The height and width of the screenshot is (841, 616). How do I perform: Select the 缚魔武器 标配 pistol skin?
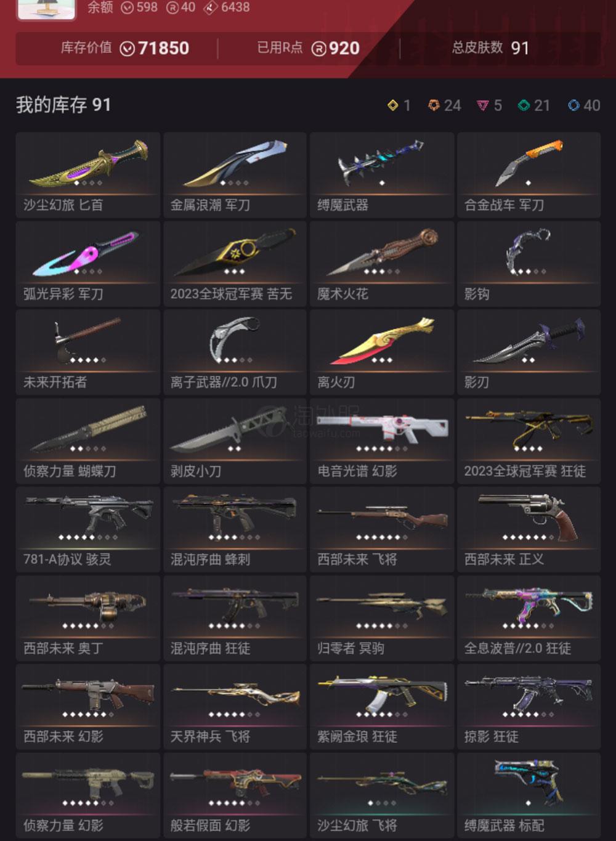point(529,795)
